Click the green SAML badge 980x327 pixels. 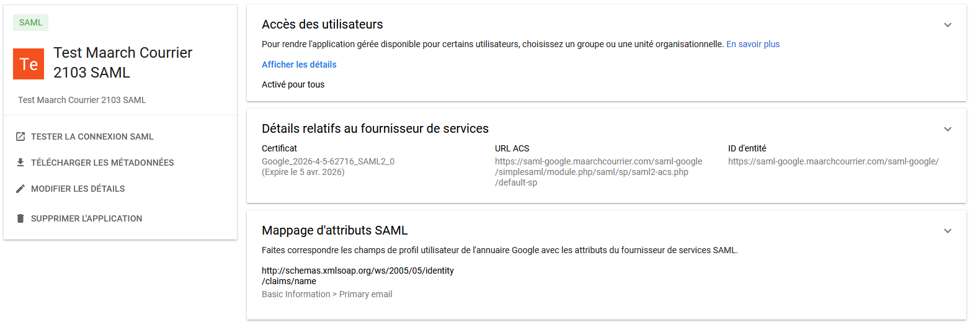[30, 23]
